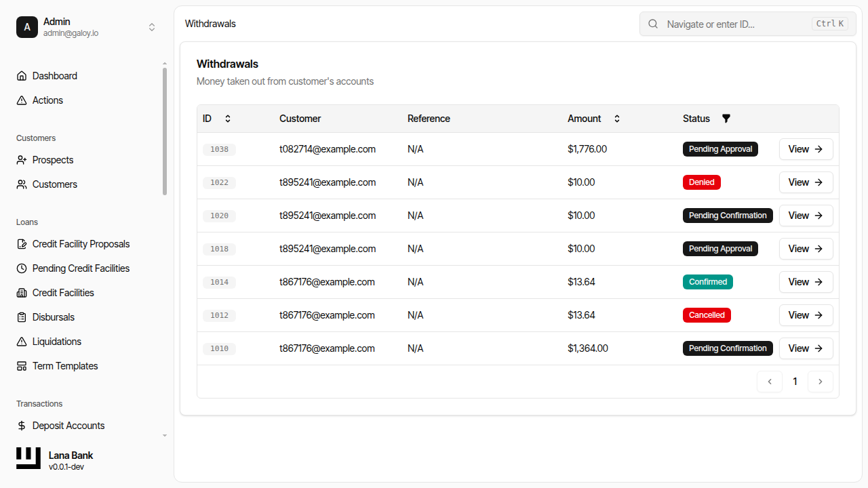
Task: Select page 1 in pagination
Action: (x=795, y=382)
